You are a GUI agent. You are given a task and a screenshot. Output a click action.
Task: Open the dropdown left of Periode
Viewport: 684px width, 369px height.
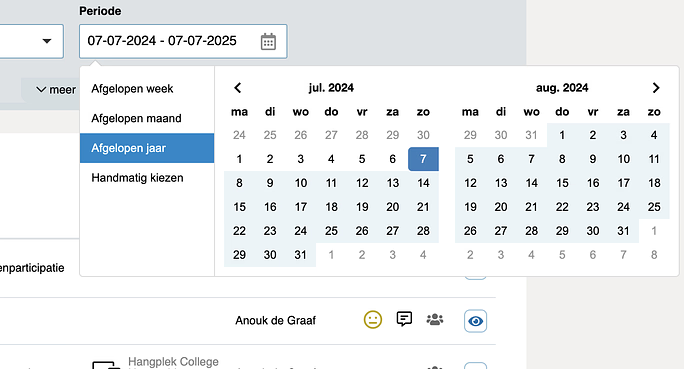coord(31,41)
